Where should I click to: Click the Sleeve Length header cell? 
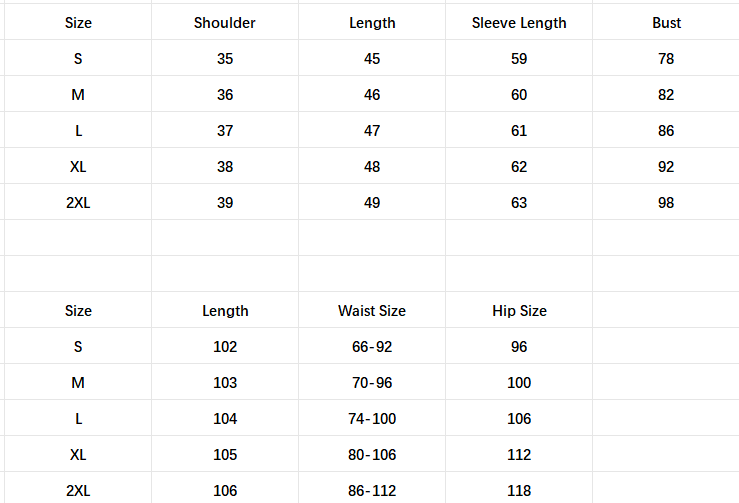519,23
